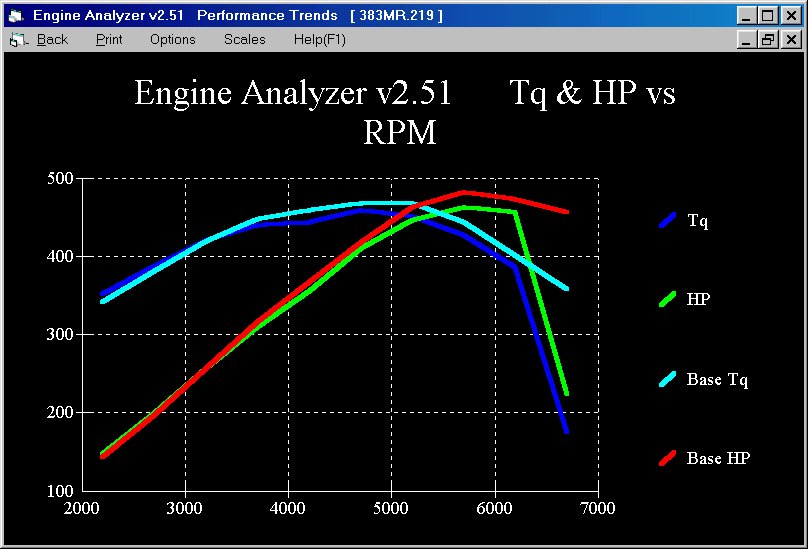
Task: Click the blue Tq legend swatch
Action: 667,220
